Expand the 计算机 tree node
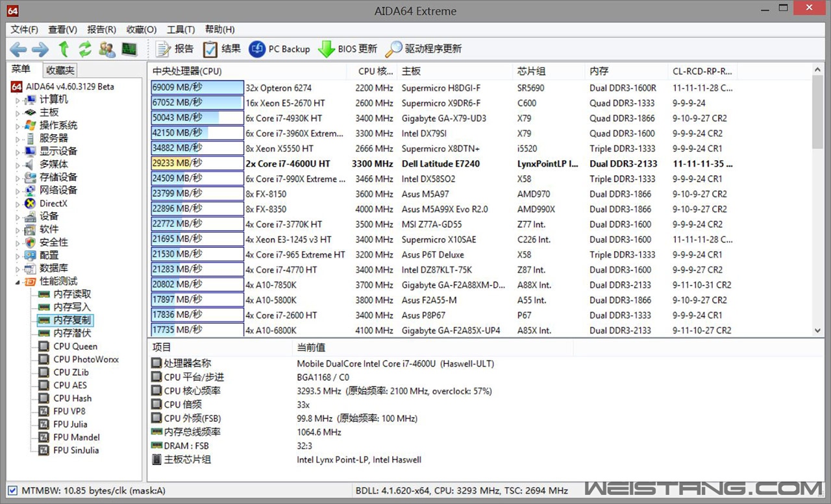The height and width of the screenshot is (504, 831). click(18, 100)
